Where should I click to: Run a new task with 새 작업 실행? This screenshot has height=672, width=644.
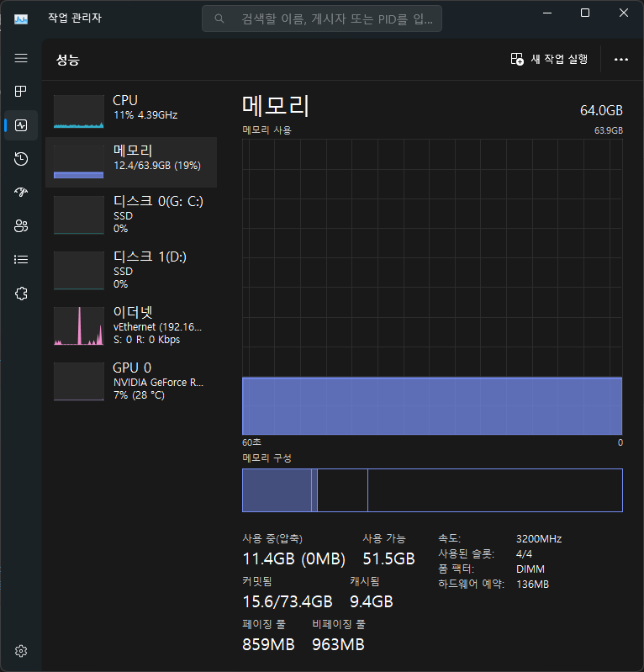(549, 59)
